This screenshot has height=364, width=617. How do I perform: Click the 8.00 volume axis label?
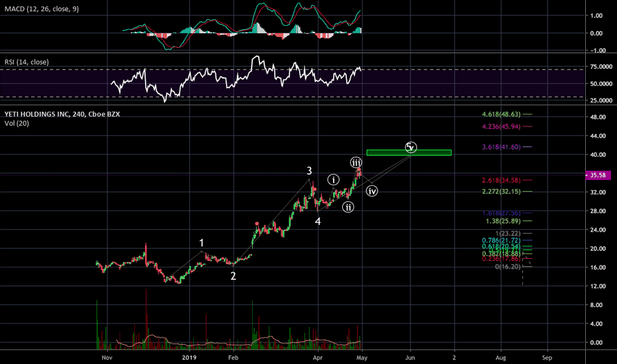tap(596, 305)
